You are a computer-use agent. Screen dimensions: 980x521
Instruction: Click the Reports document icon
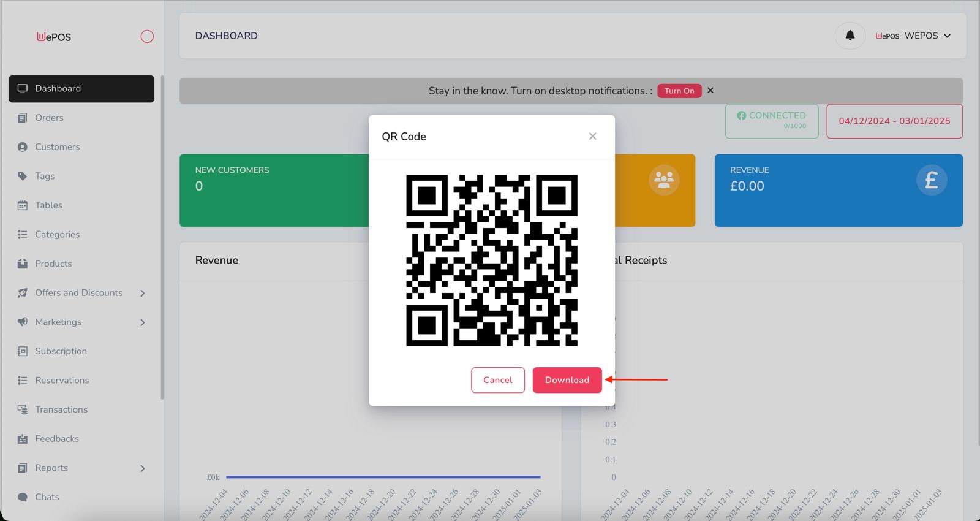(23, 468)
